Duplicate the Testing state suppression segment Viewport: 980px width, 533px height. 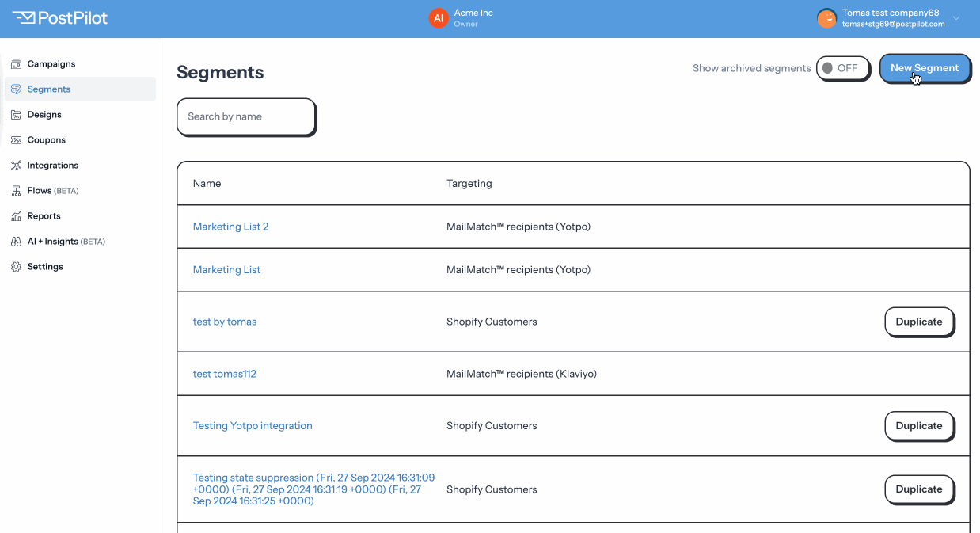pyautogui.click(x=919, y=489)
